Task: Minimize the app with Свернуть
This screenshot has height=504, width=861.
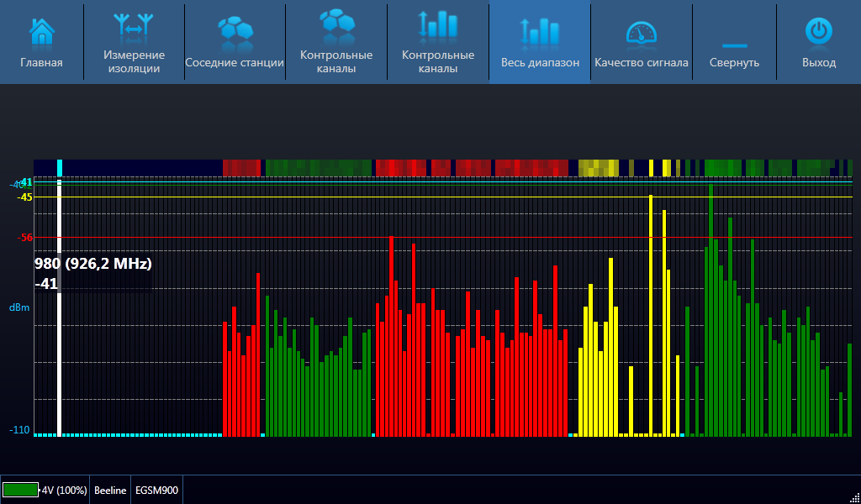Action: coord(734,42)
